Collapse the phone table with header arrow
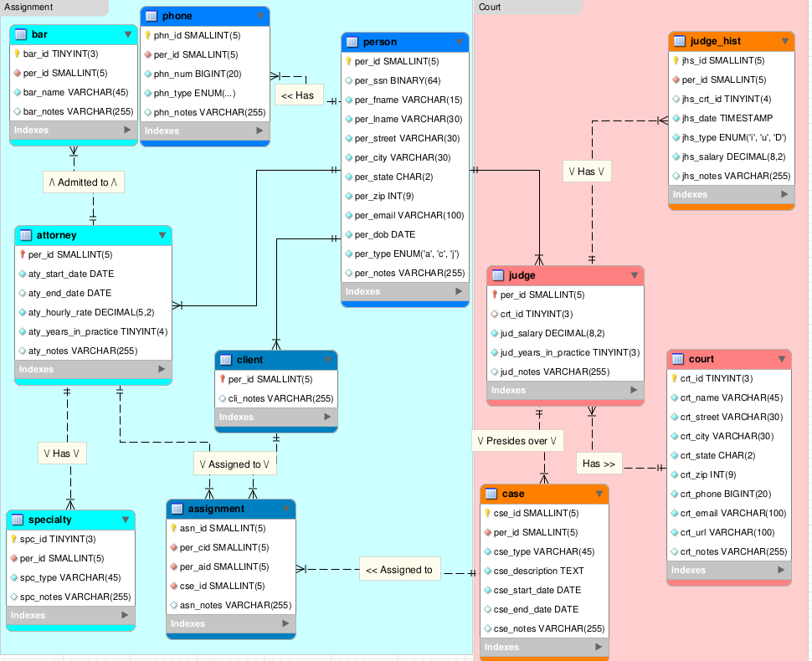This screenshot has width=812, height=661. click(260, 16)
